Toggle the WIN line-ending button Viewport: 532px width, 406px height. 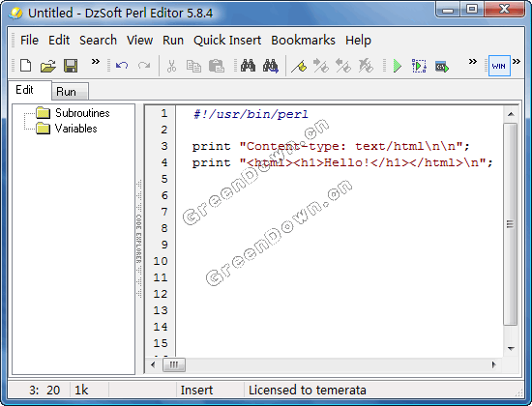(499, 66)
